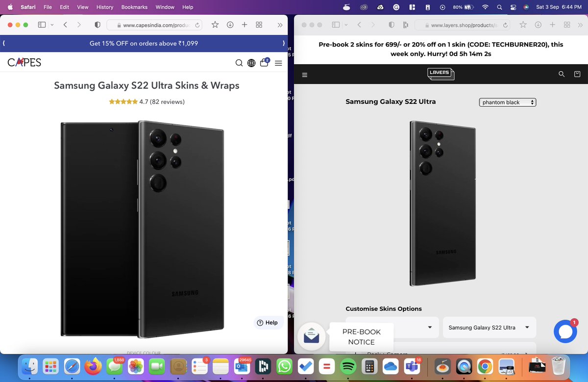Screen dimensions: 588x382
Task: Open the Wi-Fi menu bar icon
Action: tap(485, 7)
